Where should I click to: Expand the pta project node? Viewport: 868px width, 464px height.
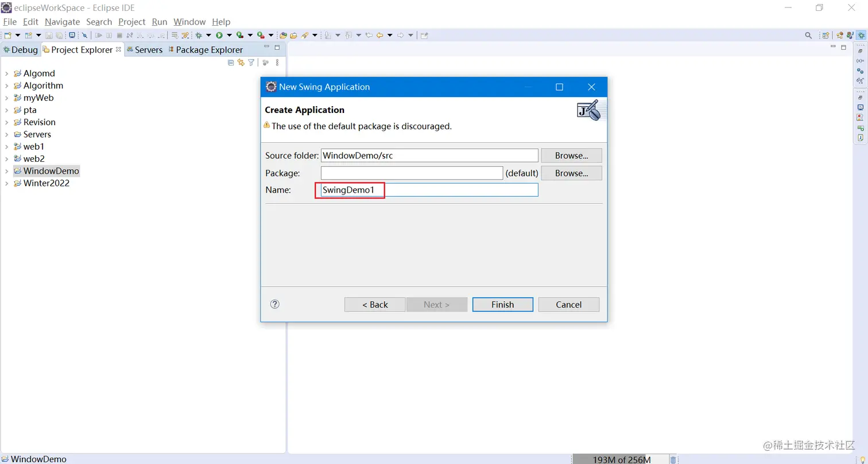[6, 110]
